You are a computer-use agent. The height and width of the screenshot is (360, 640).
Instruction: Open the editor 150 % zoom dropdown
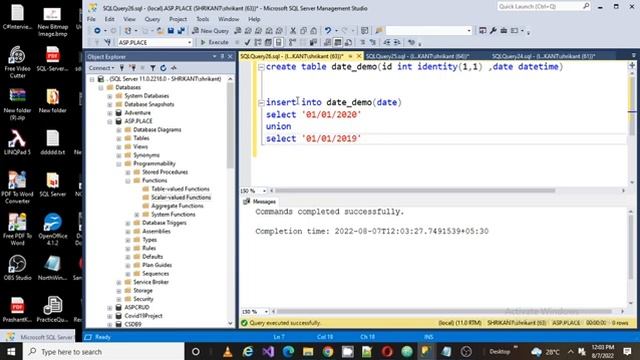pyautogui.click(x=264, y=191)
